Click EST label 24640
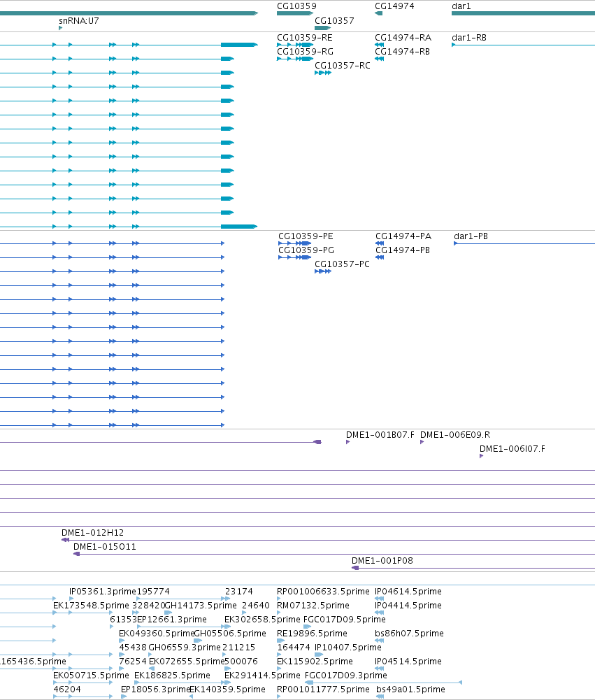 pyautogui.click(x=256, y=606)
